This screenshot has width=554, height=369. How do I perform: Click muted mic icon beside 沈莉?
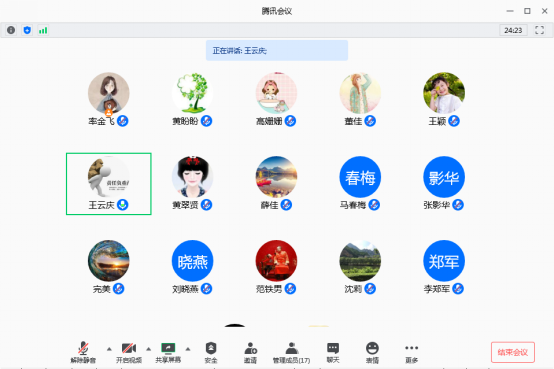click(x=370, y=289)
